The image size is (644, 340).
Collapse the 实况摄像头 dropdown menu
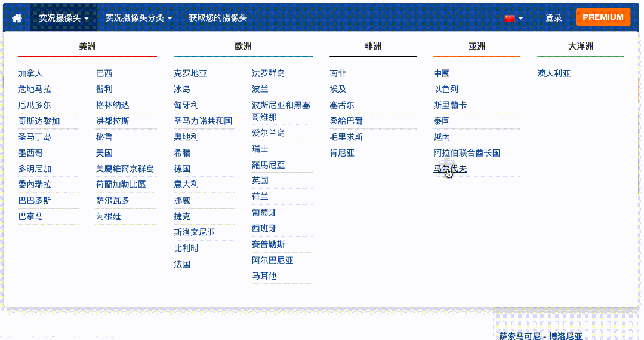point(64,18)
